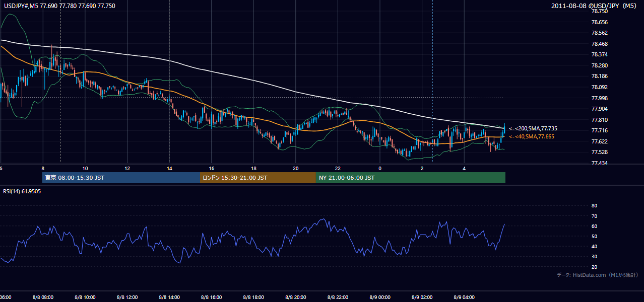The height and width of the screenshot is (302, 644).
Task: Click price axis value 78.280
Action: [x=599, y=65]
